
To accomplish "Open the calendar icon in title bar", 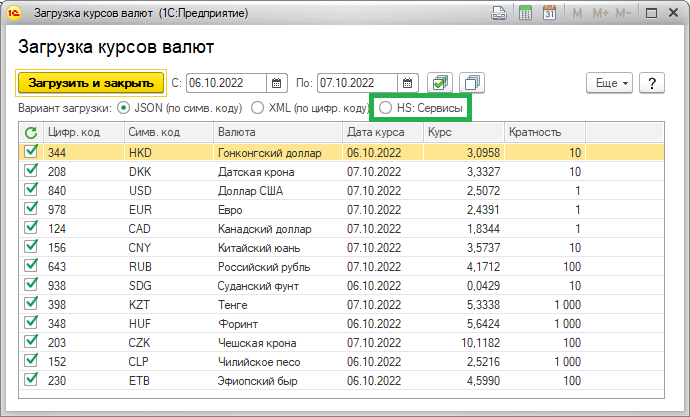I will (x=549, y=13).
